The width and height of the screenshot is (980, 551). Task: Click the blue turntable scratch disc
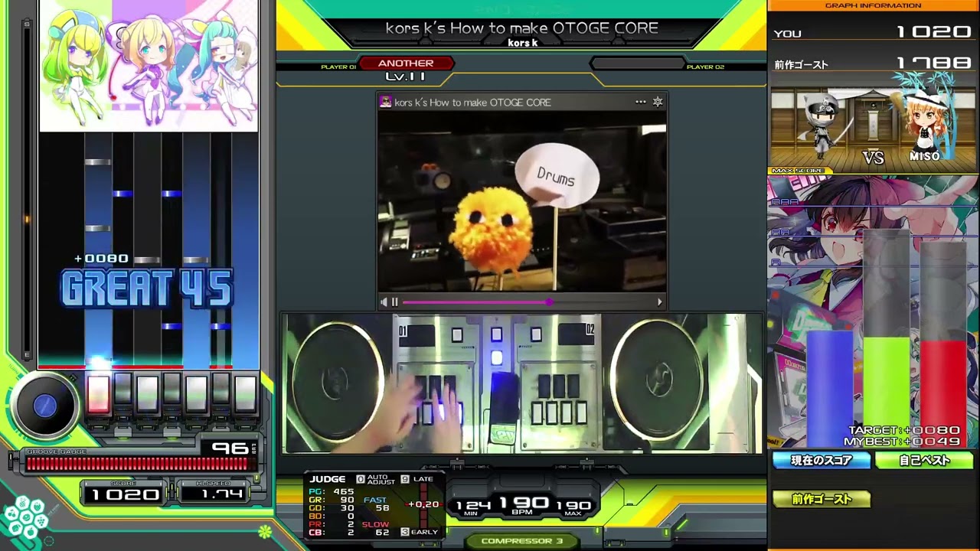tap(44, 406)
